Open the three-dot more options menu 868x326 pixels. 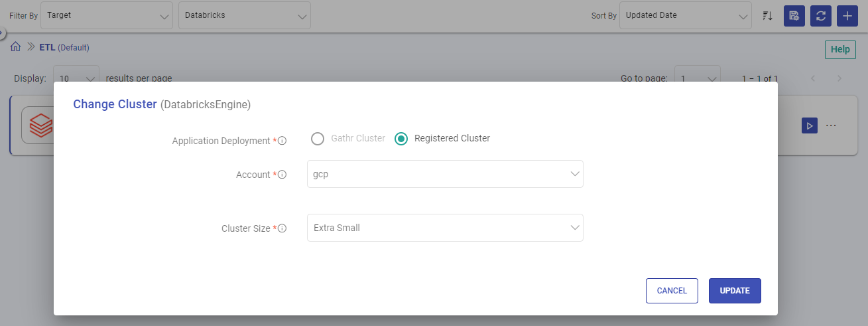[x=831, y=125]
